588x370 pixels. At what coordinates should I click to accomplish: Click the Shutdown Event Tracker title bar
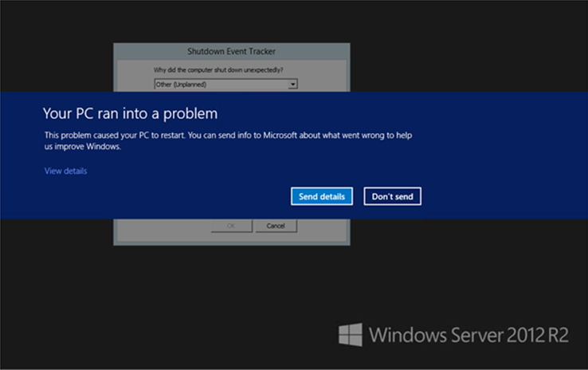[232, 49]
